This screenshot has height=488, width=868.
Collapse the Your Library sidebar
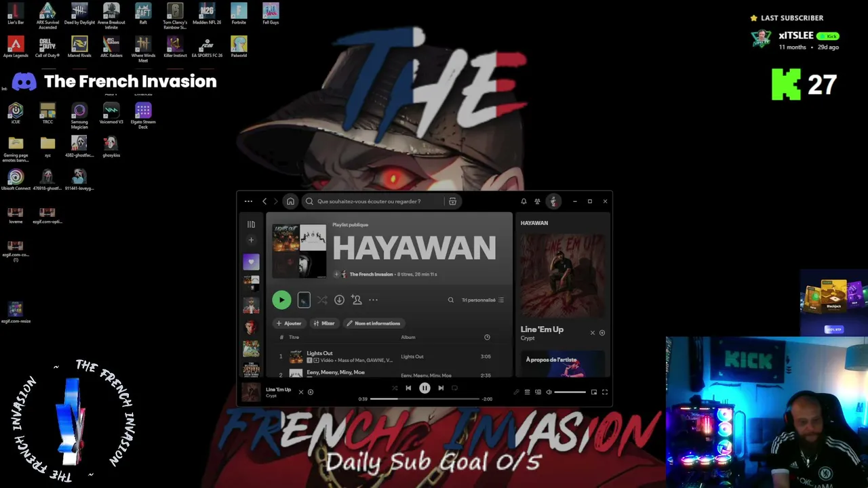pyautogui.click(x=251, y=224)
